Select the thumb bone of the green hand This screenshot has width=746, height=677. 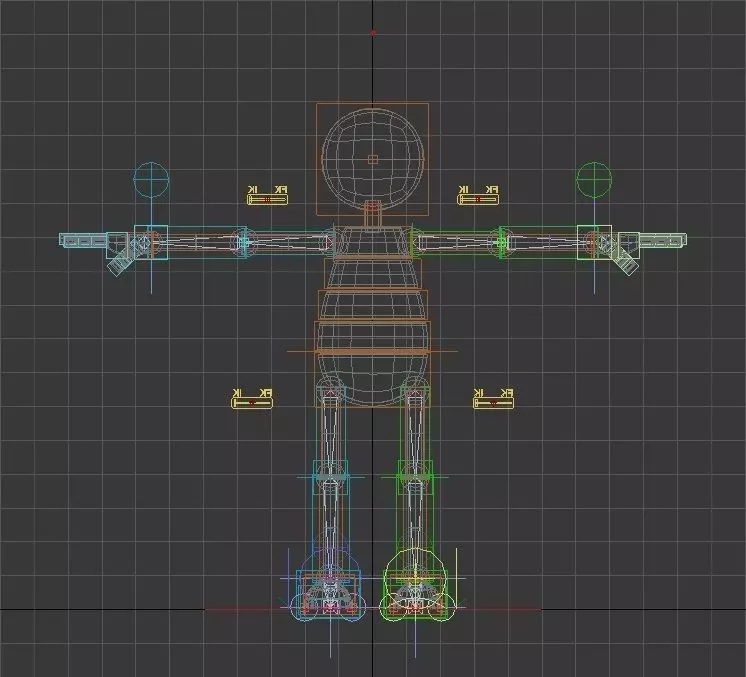click(627, 263)
